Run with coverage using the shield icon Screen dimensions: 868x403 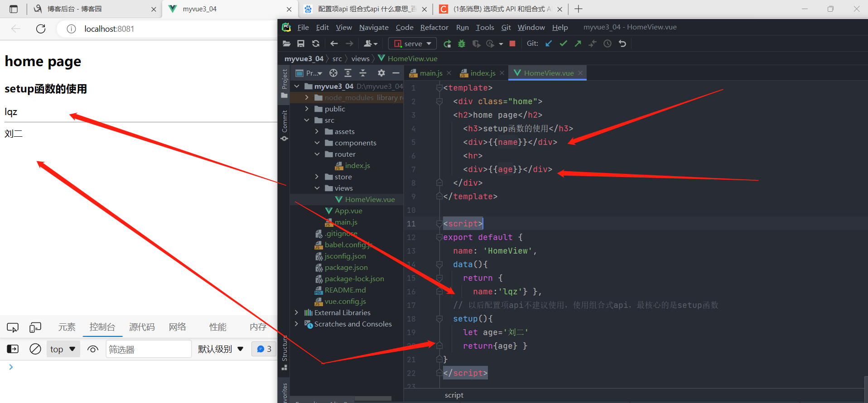(476, 43)
